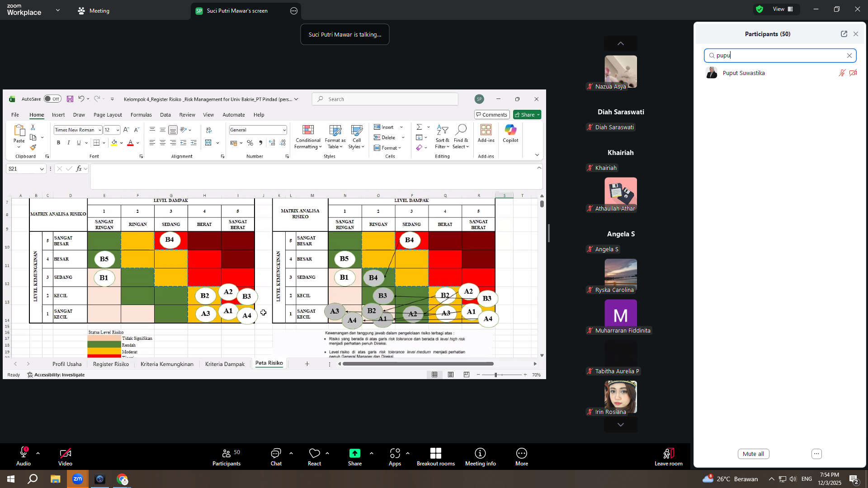Open the font name dropdown

[100, 130]
